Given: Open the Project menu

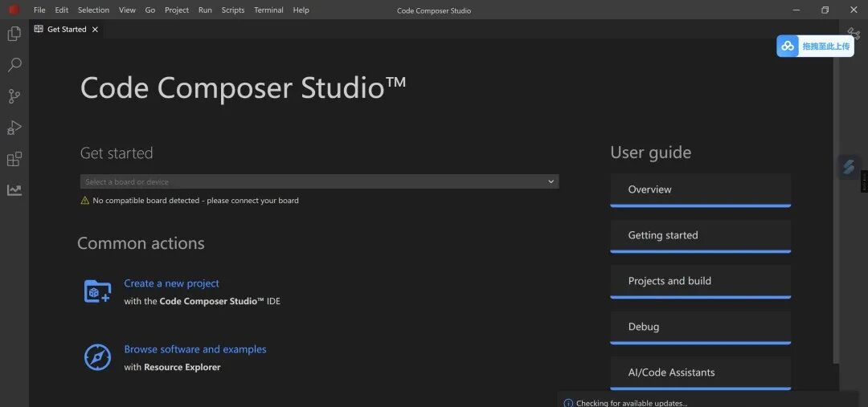Looking at the screenshot, I should tap(177, 10).
